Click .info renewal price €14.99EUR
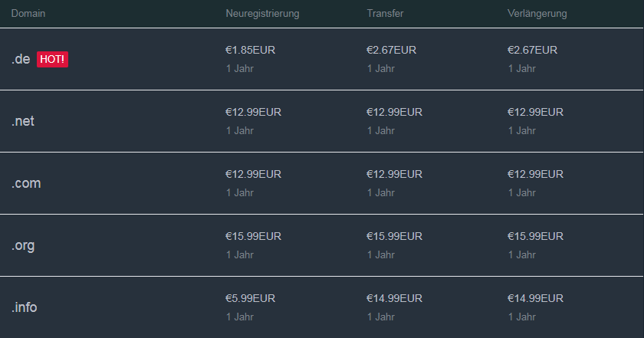This screenshot has height=338, width=644. coord(535,298)
